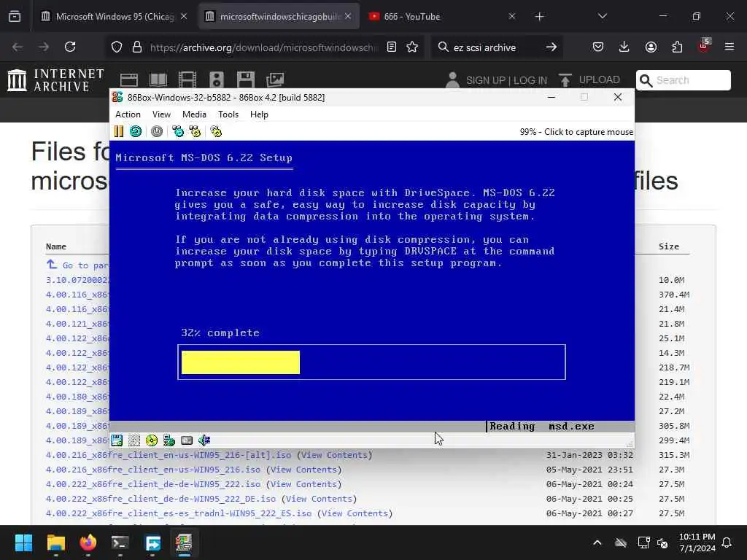The width and height of the screenshot is (747, 560).
Task: Open the 86Box Action menu
Action: coord(128,114)
